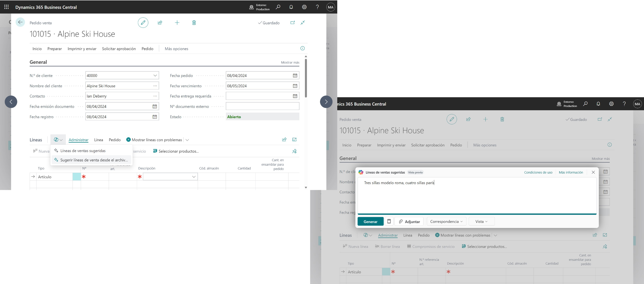
Task: Open Más opciones in left window action bar
Action: [177, 49]
